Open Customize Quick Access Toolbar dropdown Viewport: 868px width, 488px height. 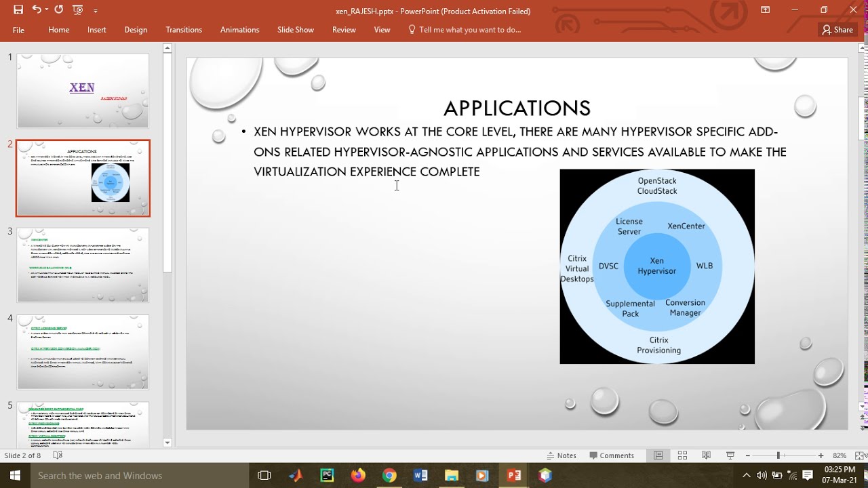point(96,10)
